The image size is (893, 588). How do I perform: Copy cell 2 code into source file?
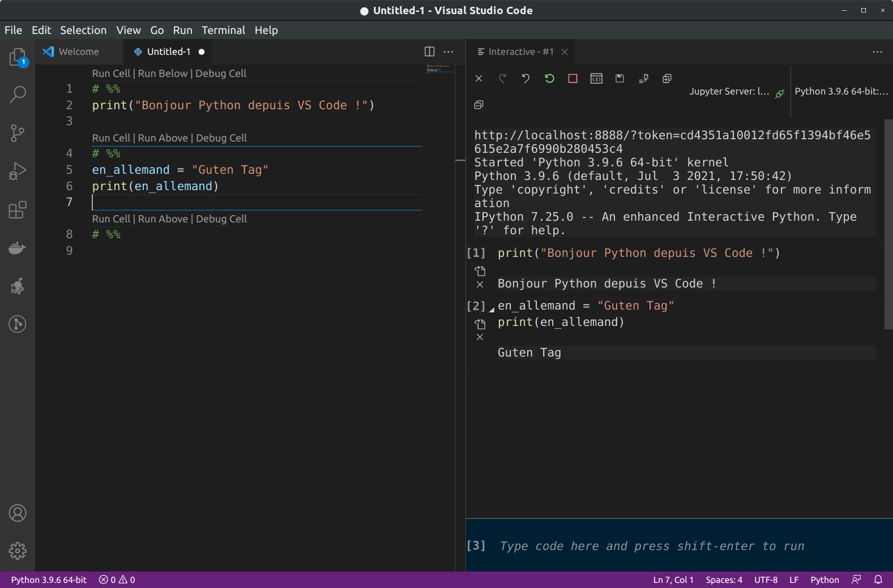(480, 324)
